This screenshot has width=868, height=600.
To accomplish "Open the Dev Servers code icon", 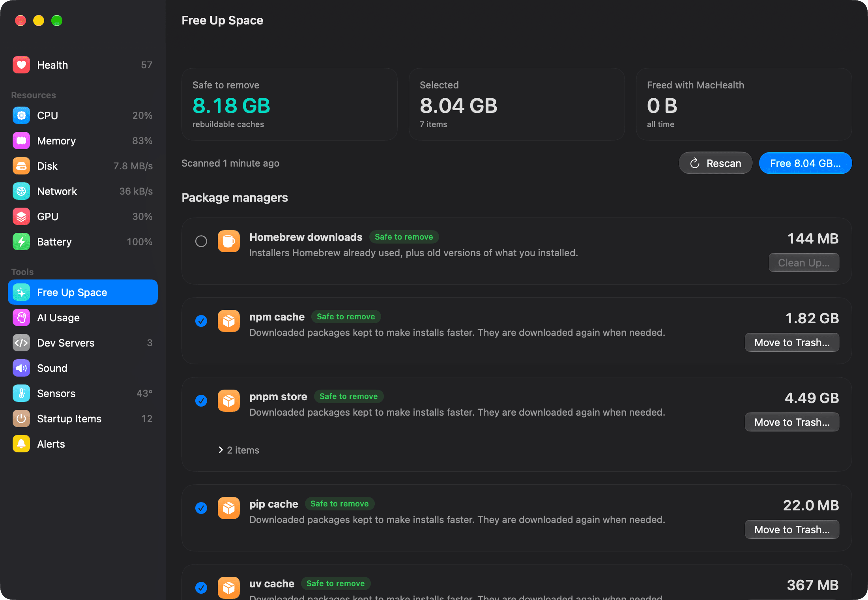I will click(x=21, y=343).
